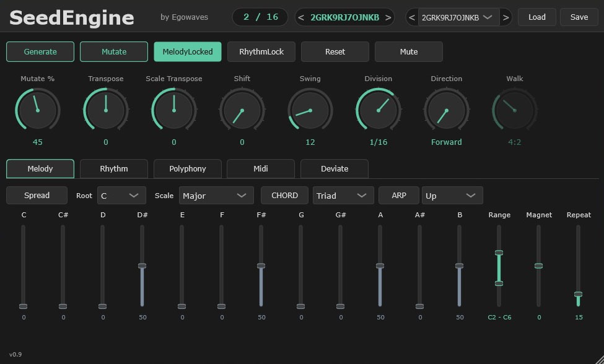Open the Root note dropdown
The width and height of the screenshot is (604, 364).
(121, 196)
